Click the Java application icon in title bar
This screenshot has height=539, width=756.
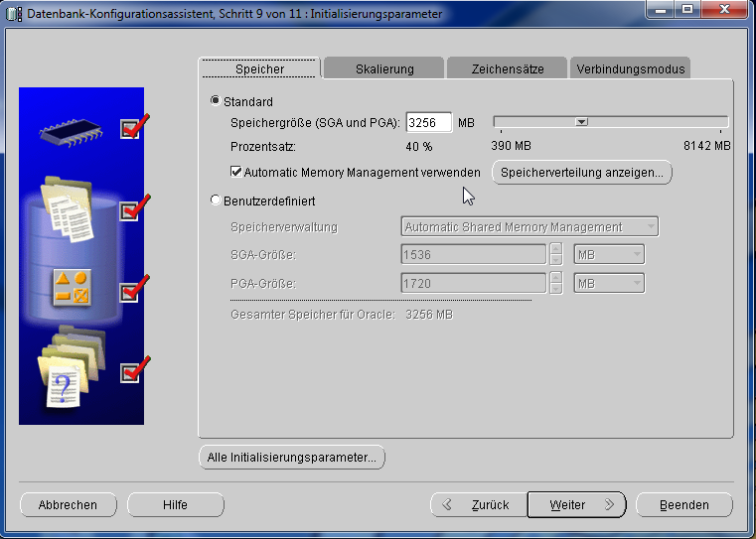[x=15, y=14]
